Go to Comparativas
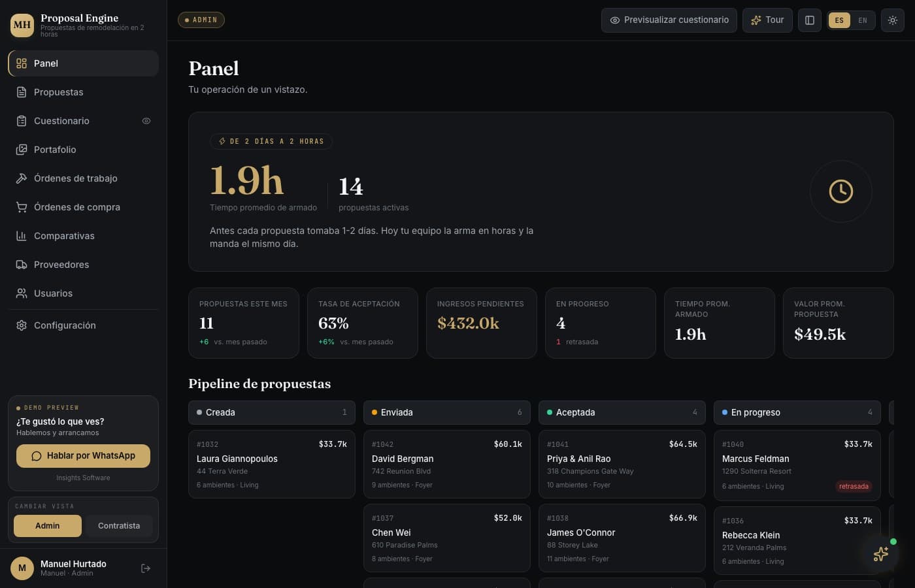 pyautogui.click(x=83, y=236)
